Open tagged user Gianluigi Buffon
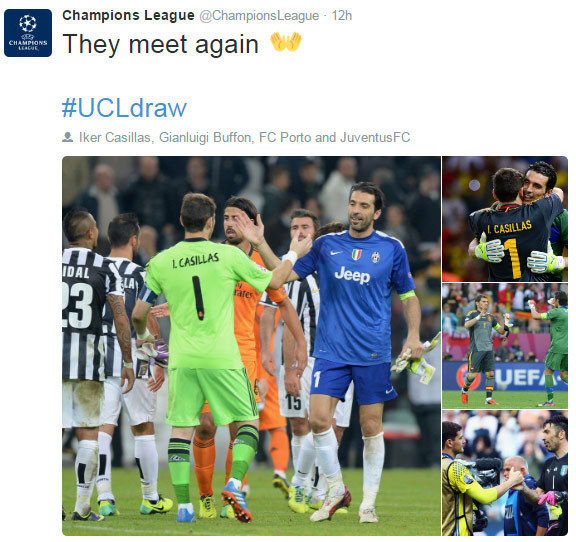Image resolution: width=576 pixels, height=542 pixels. click(x=205, y=137)
